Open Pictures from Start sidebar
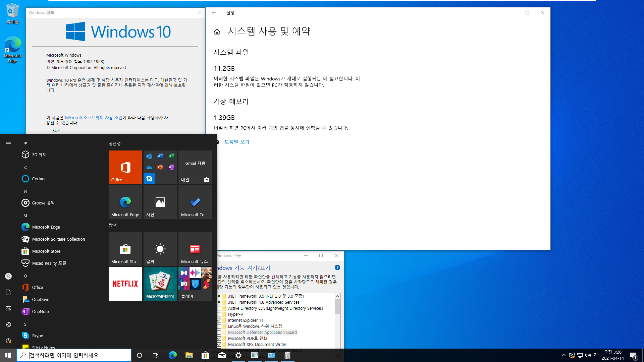This screenshot has height=362, width=644. click(8, 308)
